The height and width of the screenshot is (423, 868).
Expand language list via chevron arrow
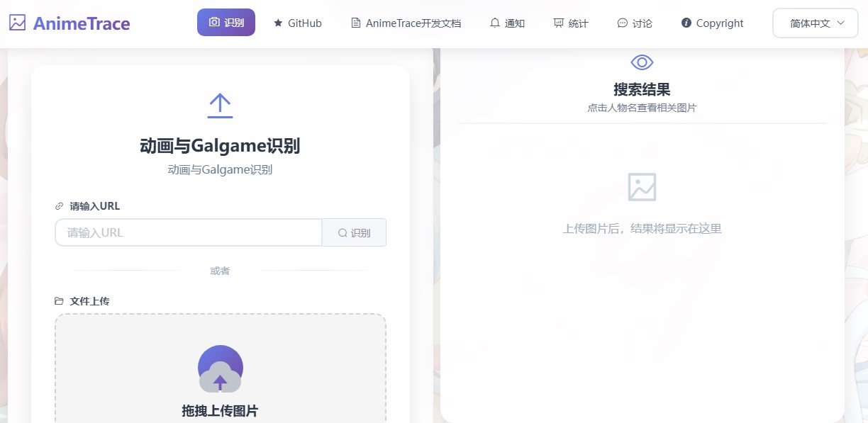tap(841, 23)
